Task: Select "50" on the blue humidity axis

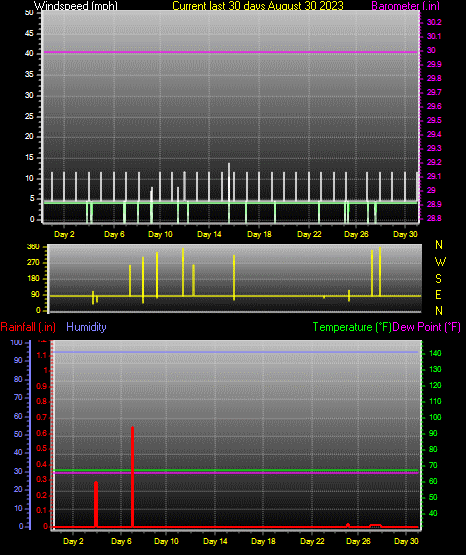Action: [18, 434]
